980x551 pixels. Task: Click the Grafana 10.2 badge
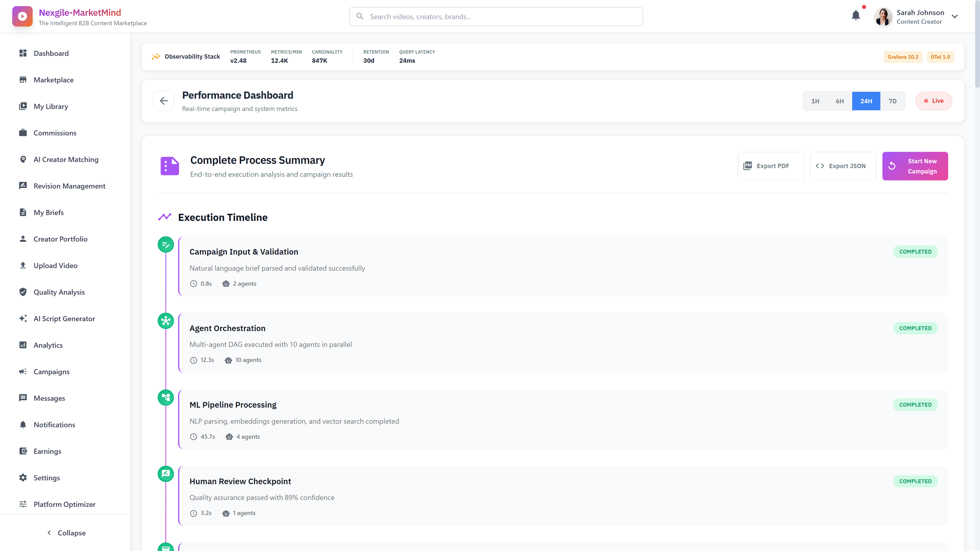tap(903, 57)
